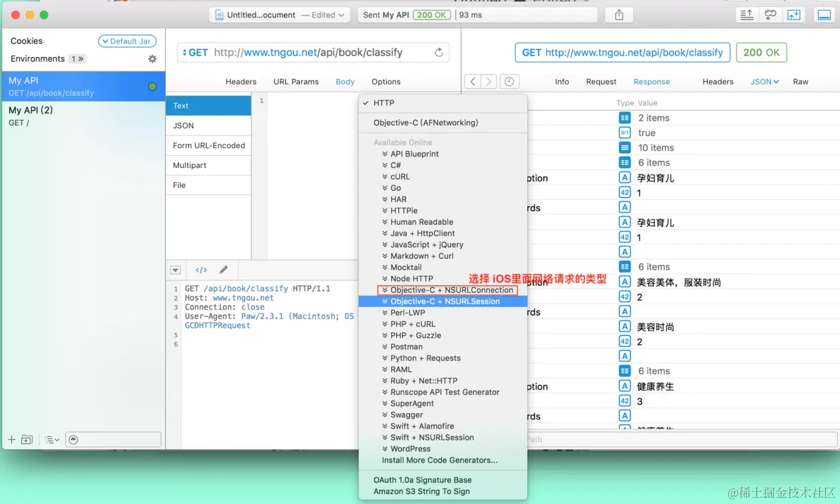Click green status dot on My API
This screenshot has width=840, height=504.
click(x=152, y=87)
